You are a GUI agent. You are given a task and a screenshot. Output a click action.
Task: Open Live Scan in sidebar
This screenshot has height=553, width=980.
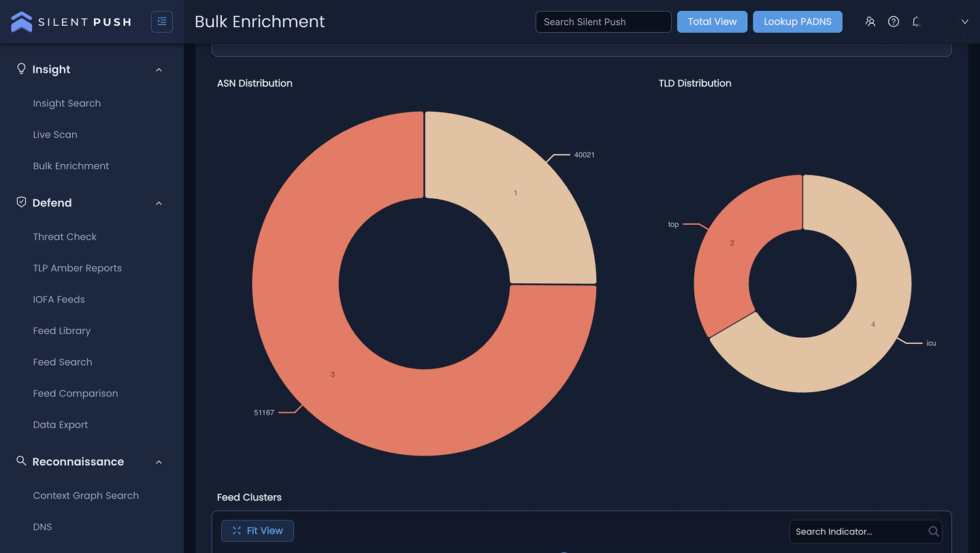pyautogui.click(x=55, y=135)
